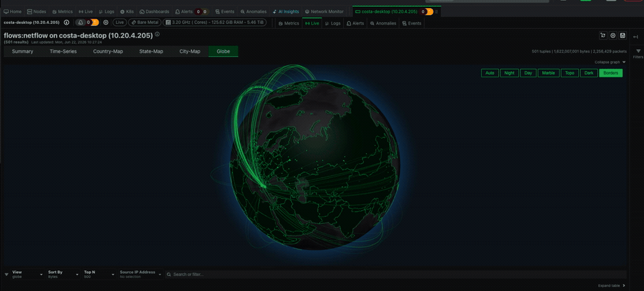Set globe style to Dark

click(x=589, y=73)
